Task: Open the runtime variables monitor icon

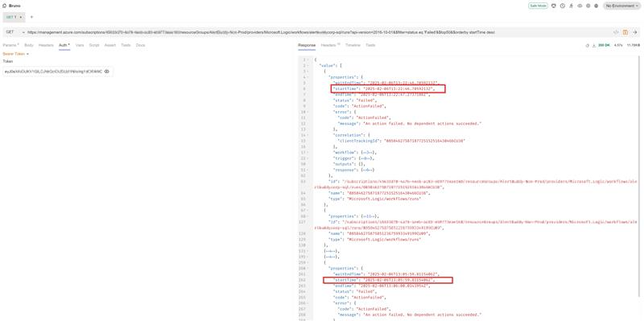Action: click(x=554, y=6)
